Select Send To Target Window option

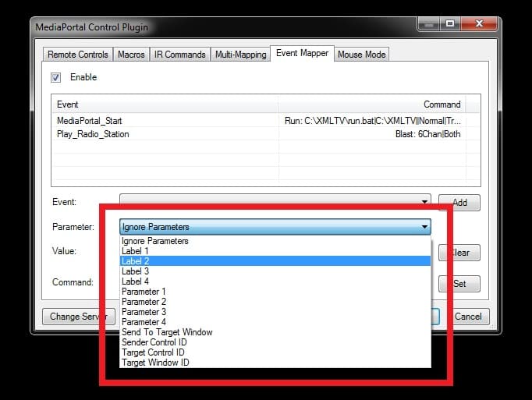coord(167,332)
